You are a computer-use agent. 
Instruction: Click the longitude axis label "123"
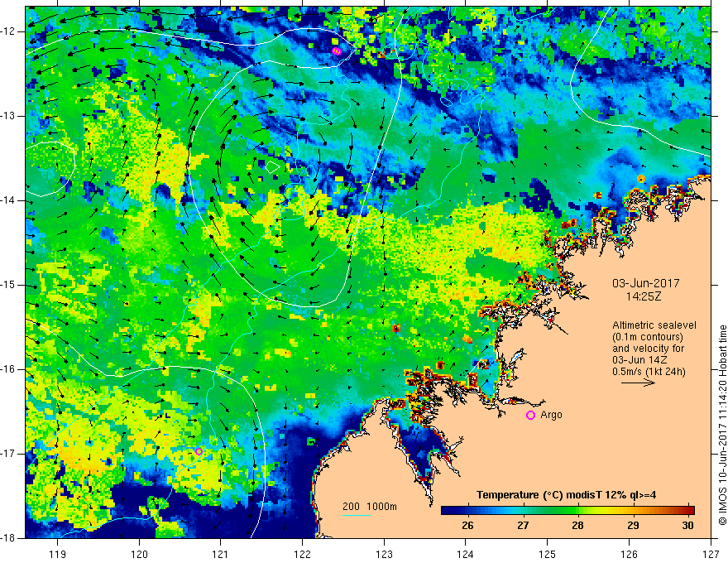point(384,554)
